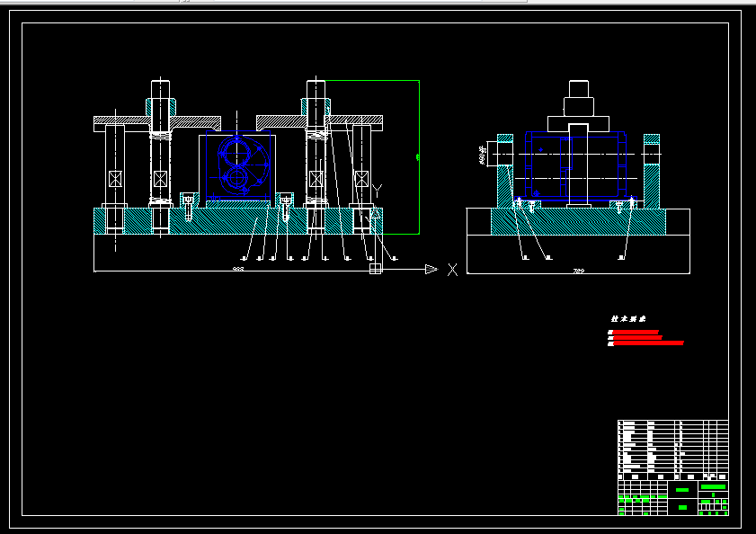Select the 799 width dimension text in side view
Viewport: 756px width, 534px height.
pos(579,271)
